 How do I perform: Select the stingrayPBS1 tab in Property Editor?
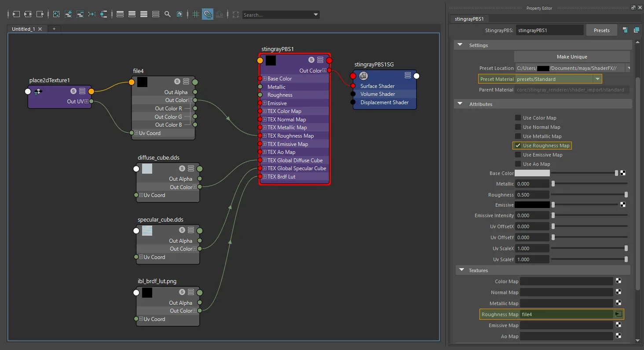469,19
